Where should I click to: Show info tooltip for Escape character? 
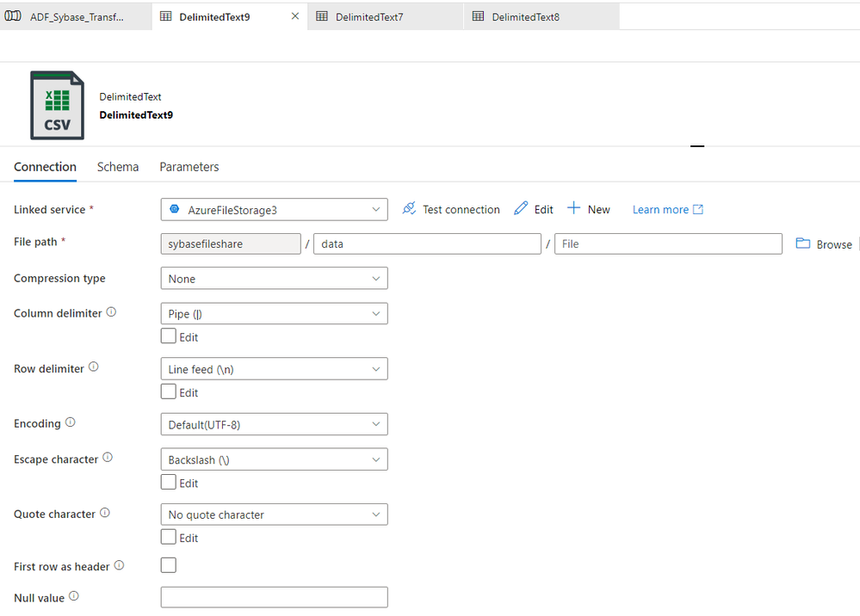[x=108, y=458]
